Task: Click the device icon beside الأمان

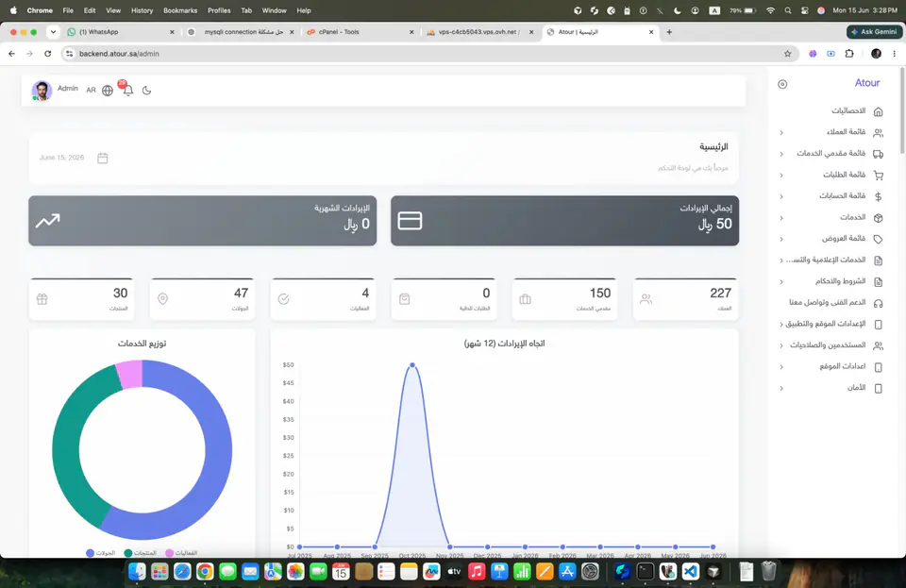Action: coord(878,388)
